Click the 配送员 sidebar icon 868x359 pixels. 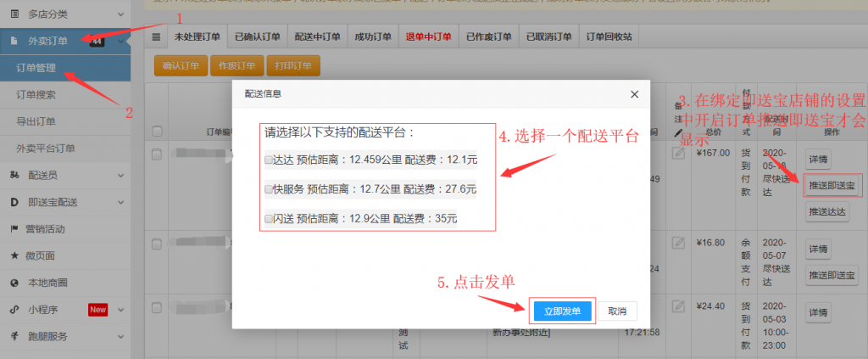pos(15,176)
